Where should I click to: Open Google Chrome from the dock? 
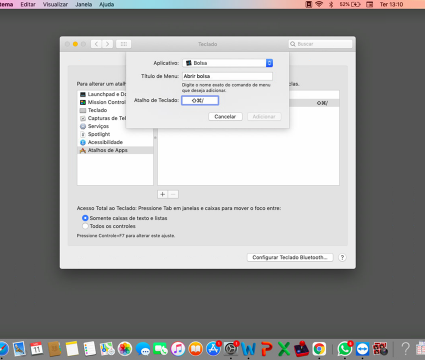pos(319,349)
